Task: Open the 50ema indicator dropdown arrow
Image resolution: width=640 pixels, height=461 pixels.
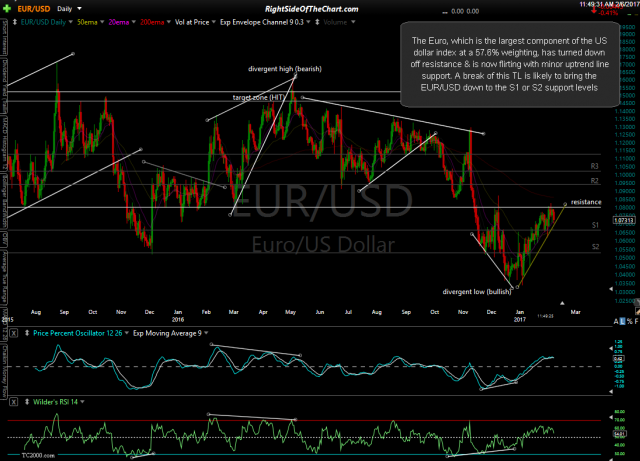Action: (102, 22)
